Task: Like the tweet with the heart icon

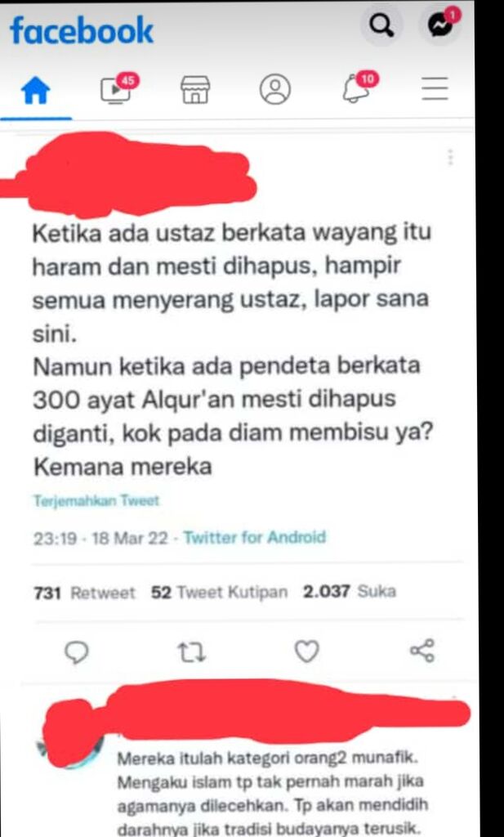Action: point(307,651)
